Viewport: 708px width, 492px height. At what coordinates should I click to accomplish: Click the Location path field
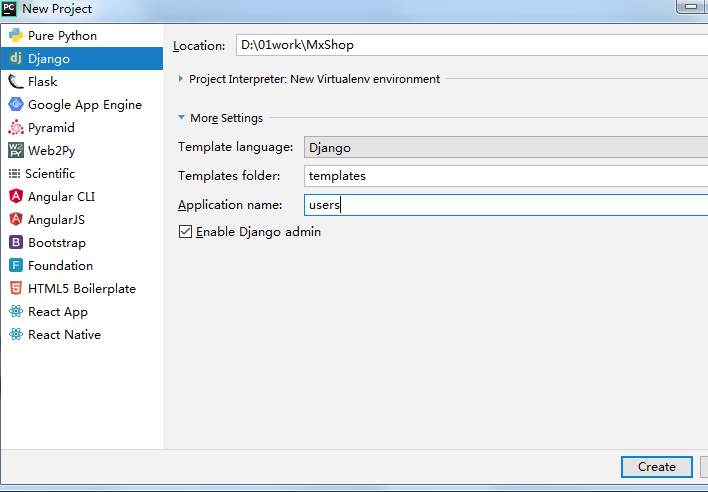[x=470, y=45]
